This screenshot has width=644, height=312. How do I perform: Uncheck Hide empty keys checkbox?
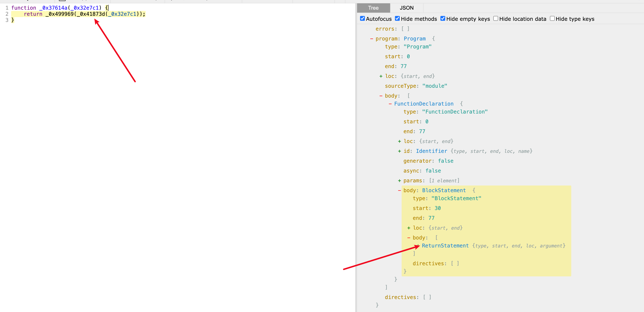pyautogui.click(x=443, y=19)
